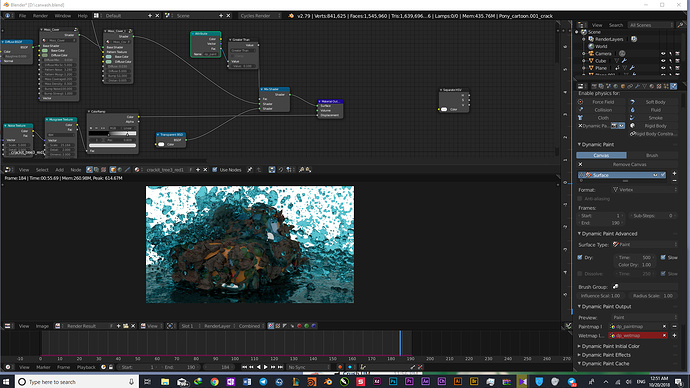The image size is (690, 388).
Task: Open the Physics properties tab icon
Action: (673, 86)
